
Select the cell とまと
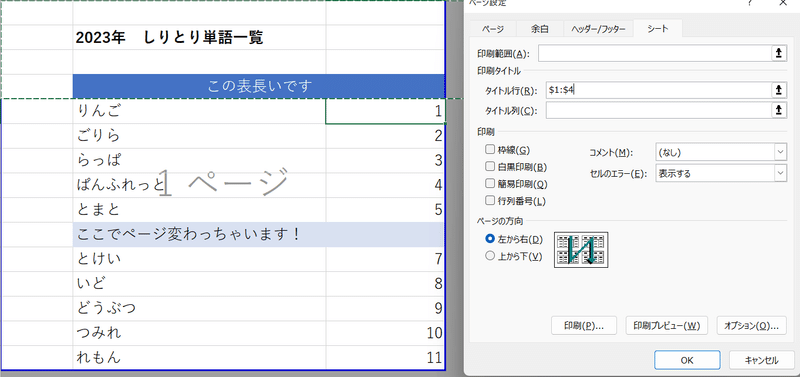click(199, 210)
